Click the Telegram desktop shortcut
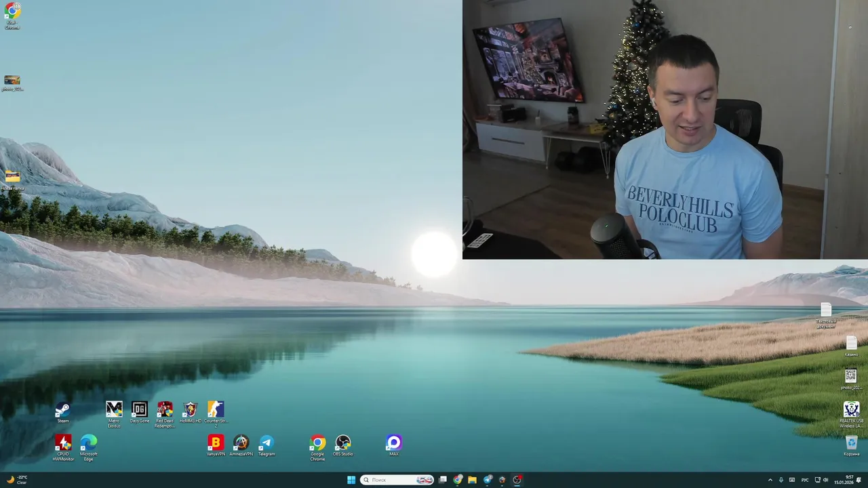 267,445
